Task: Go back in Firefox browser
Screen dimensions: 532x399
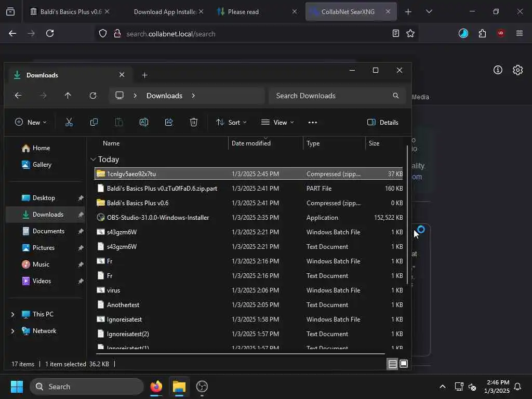Action: [12, 33]
